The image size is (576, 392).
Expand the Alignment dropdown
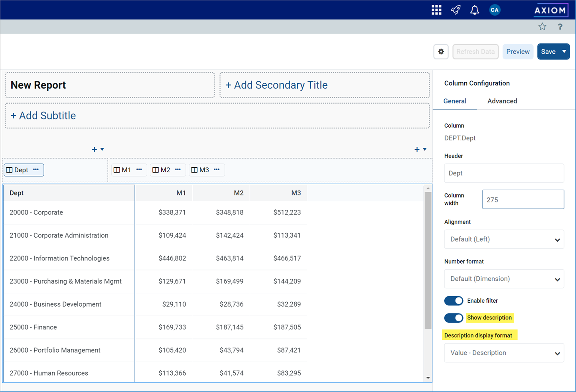point(504,239)
